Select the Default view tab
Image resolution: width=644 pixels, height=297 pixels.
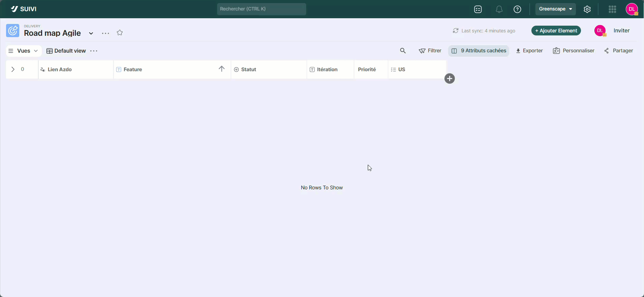[x=66, y=51]
